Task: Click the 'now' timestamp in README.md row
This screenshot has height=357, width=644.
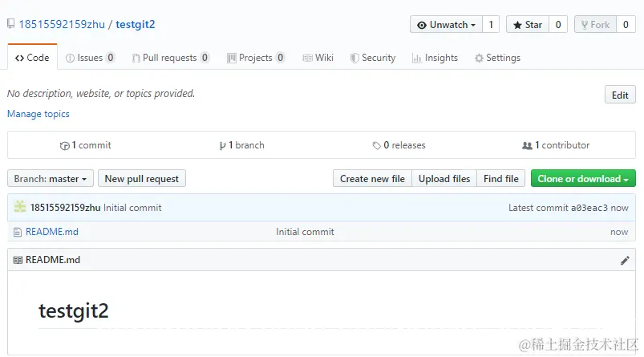Action: [x=619, y=232]
